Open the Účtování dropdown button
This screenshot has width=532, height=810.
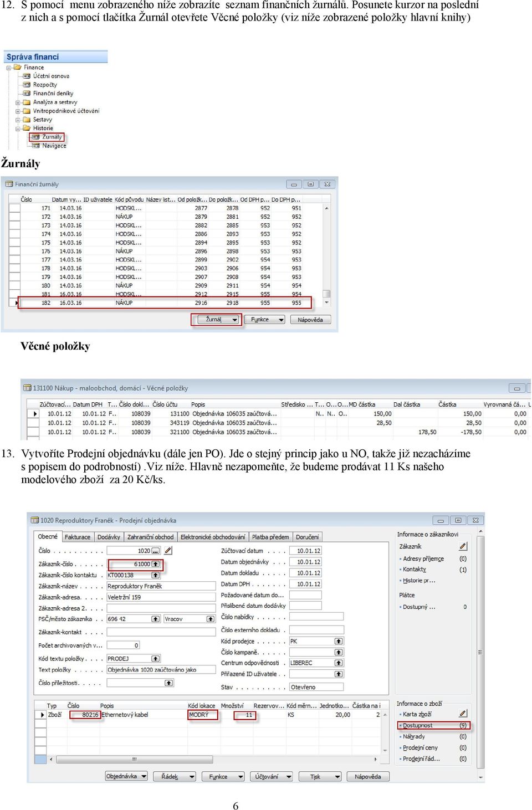[x=272, y=777]
